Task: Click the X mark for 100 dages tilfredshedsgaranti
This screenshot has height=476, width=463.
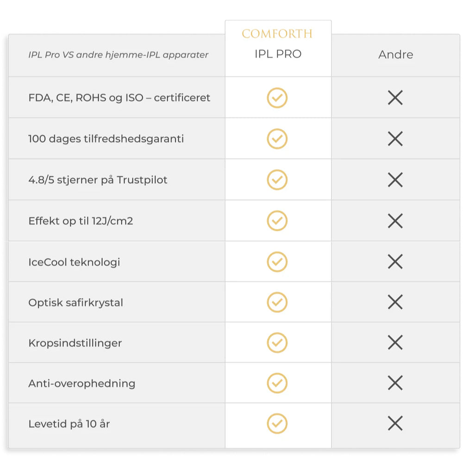Action: click(x=395, y=139)
